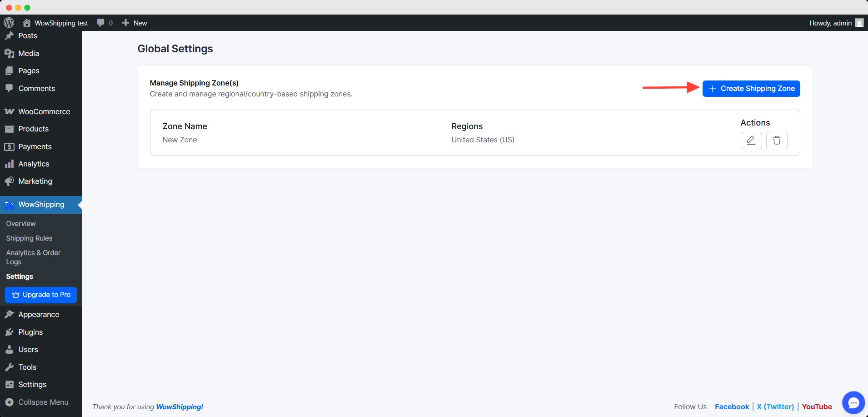
Task: Open Comments in the sidebar
Action: coord(41,88)
